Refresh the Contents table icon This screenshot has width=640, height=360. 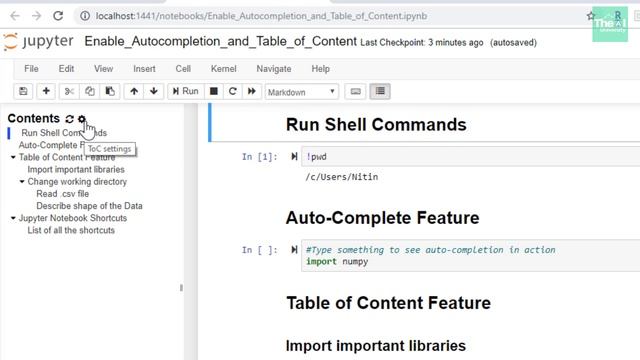[69, 119]
